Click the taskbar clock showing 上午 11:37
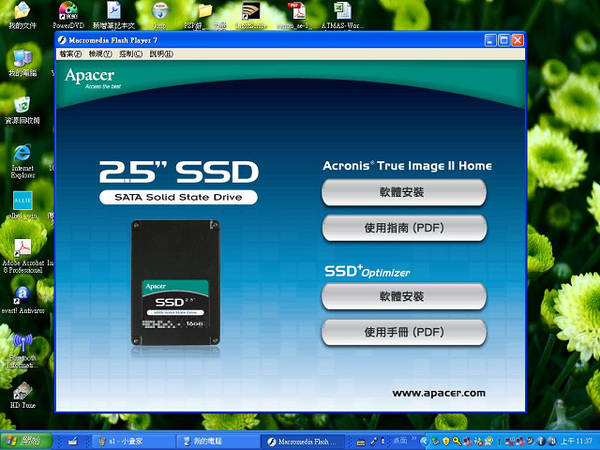The height and width of the screenshot is (450, 600). [577, 441]
